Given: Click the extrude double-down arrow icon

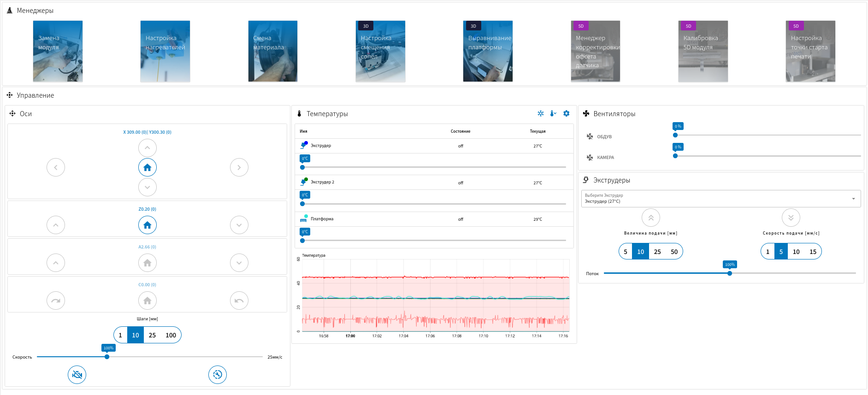Looking at the screenshot, I should (x=791, y=218).
